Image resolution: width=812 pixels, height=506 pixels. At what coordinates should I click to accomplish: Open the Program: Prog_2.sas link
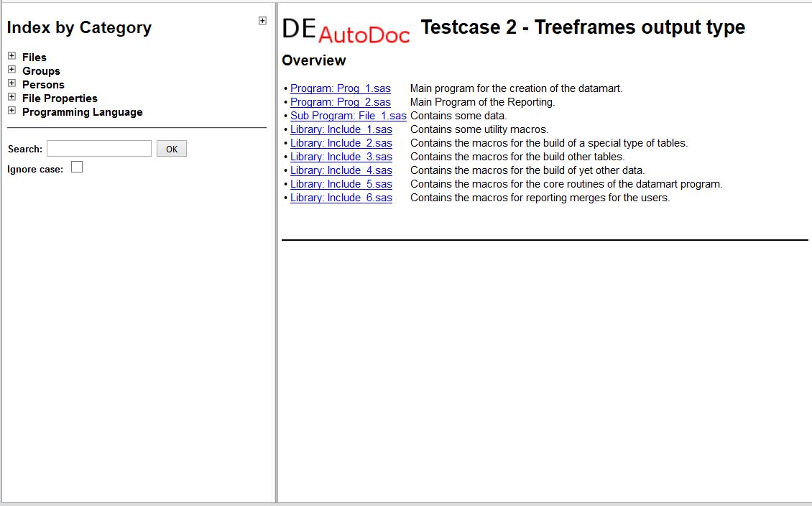[341, 102]
